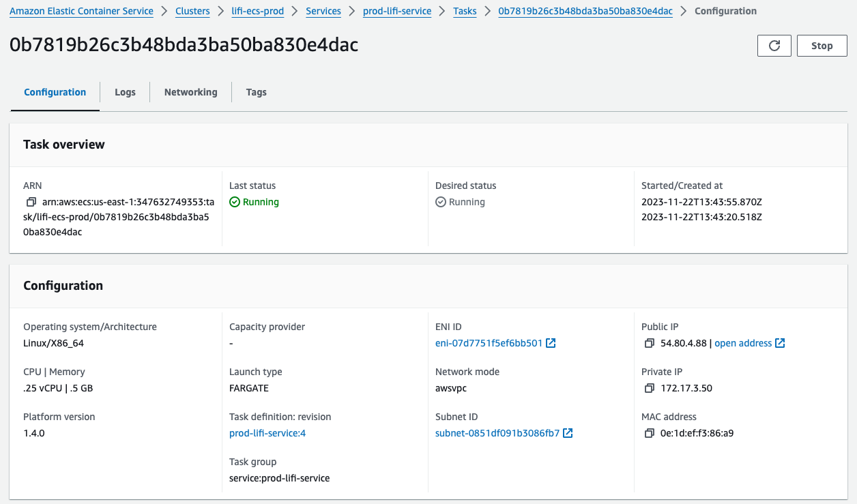This screenshot has height=504, width=857.
Task: Click the Started/Created at label
Action: click(682, 186)
